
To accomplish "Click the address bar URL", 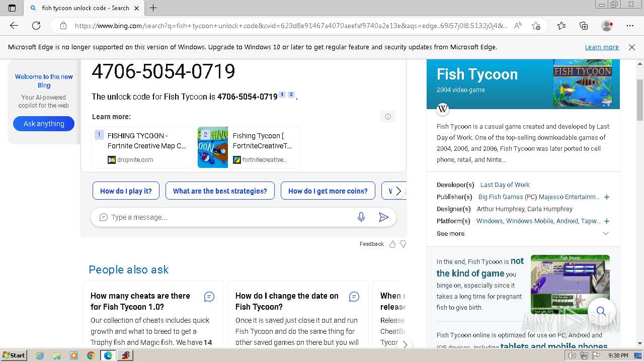I will click(x=291, y=26).
